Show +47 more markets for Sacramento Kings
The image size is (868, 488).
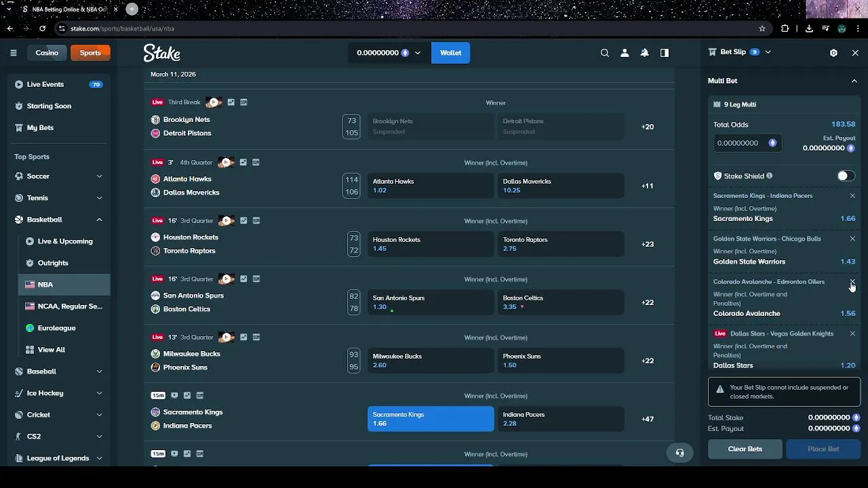coord(648,419)
